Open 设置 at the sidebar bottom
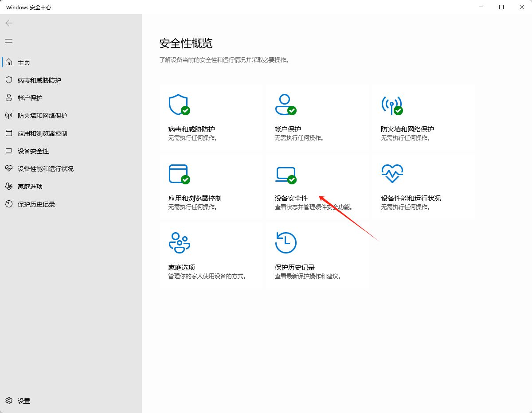This screenshot has width=532, height=413. [x=71, y=401]
